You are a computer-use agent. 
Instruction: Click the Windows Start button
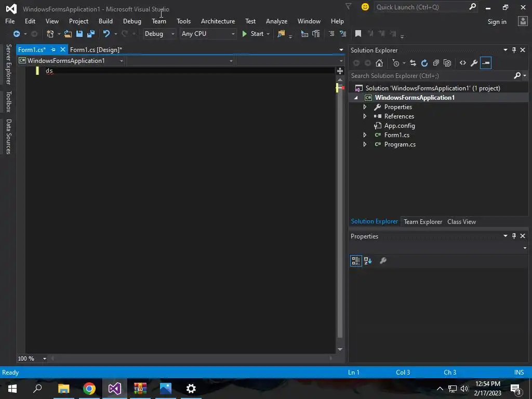pos(12,389)
